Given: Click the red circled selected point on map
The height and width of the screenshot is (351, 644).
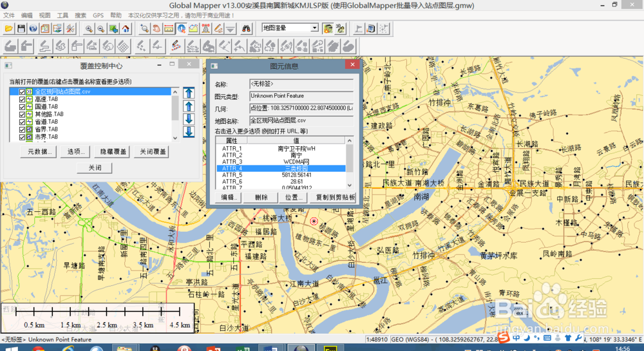Looking at the screenshot, I should (x=314, y=222).
